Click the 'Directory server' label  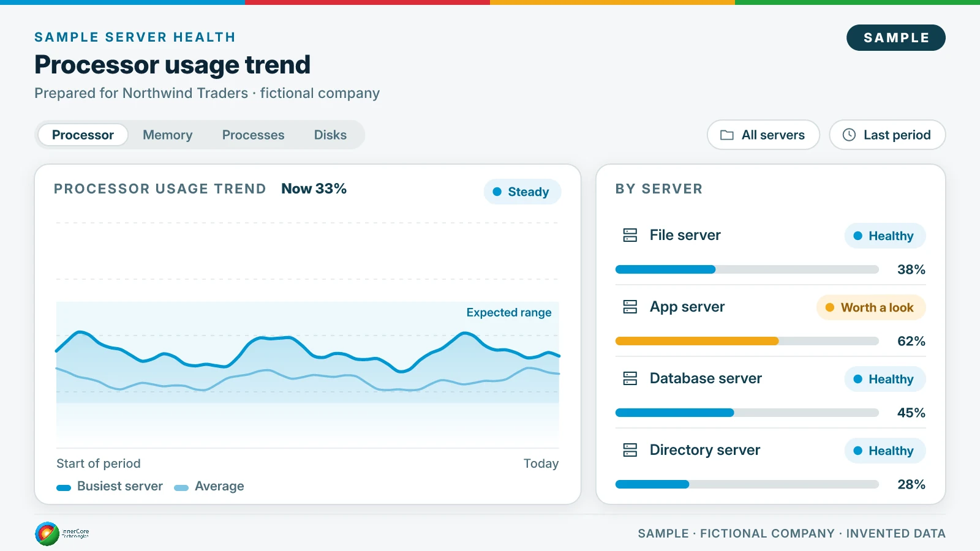coord(705,450)
